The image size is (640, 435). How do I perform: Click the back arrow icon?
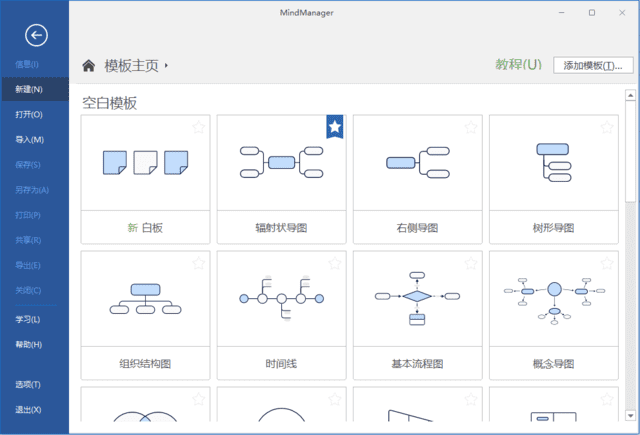[x=36, y=36]
